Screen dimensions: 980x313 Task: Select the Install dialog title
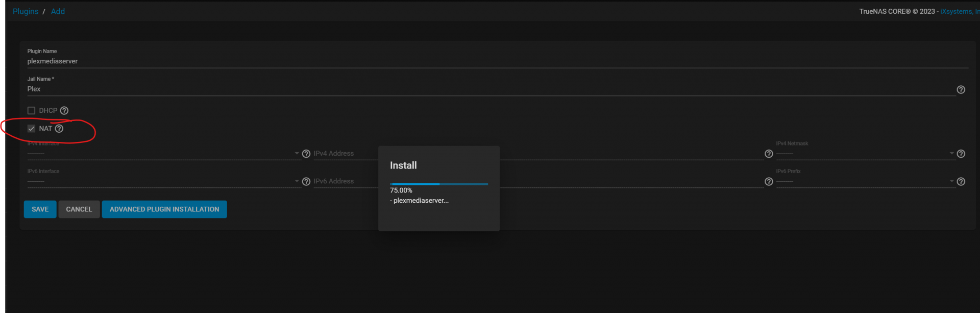point(403,165)
